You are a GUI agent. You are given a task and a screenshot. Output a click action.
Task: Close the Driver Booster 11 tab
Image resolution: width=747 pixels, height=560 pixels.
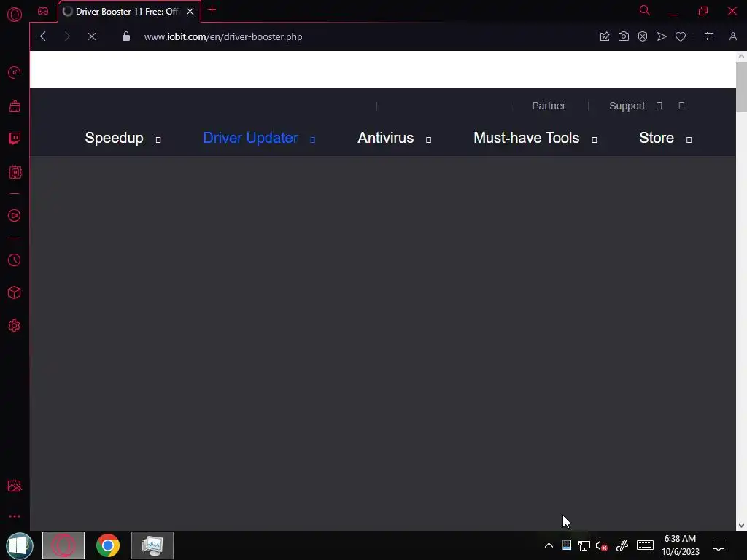190,12
